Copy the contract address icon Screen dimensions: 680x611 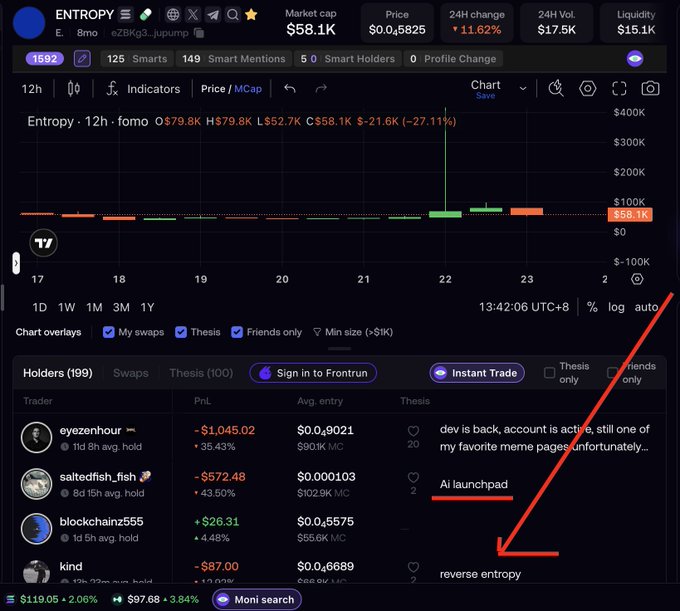pos(199,33)
